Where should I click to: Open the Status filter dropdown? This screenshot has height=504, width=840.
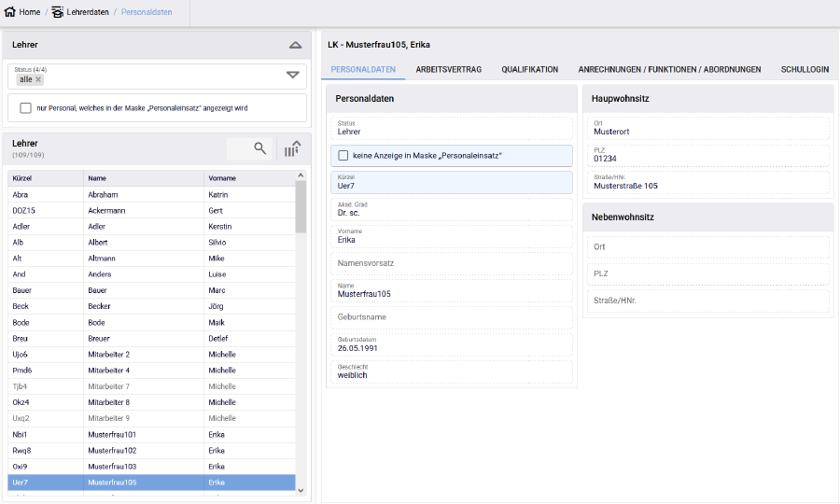(x=292, y=75)
